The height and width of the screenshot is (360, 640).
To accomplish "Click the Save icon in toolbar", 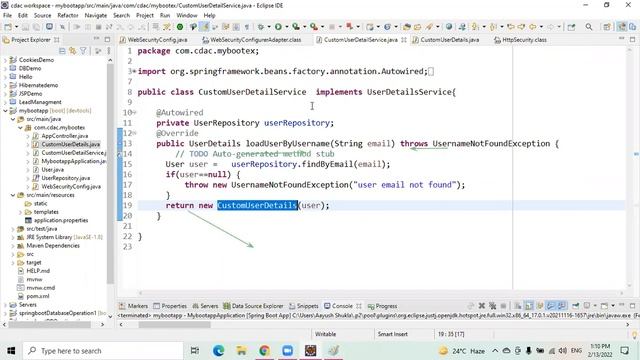I will (x=25, y=27).
